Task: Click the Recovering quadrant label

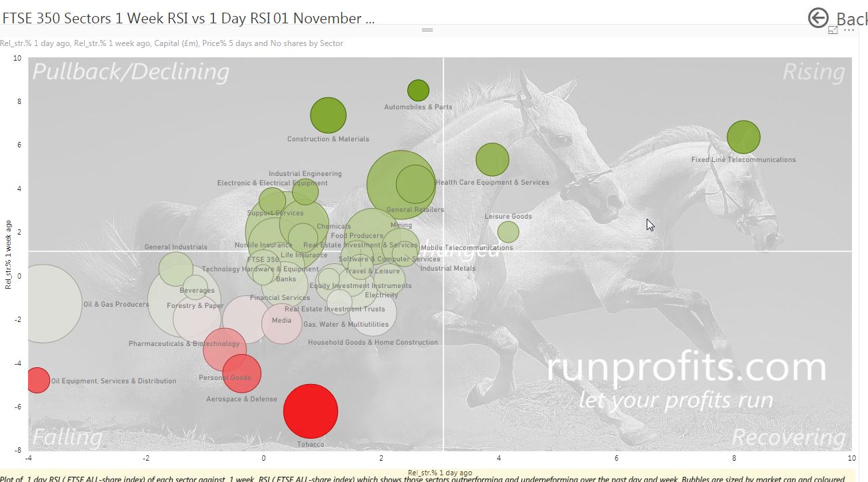Action: coord(789,437)
